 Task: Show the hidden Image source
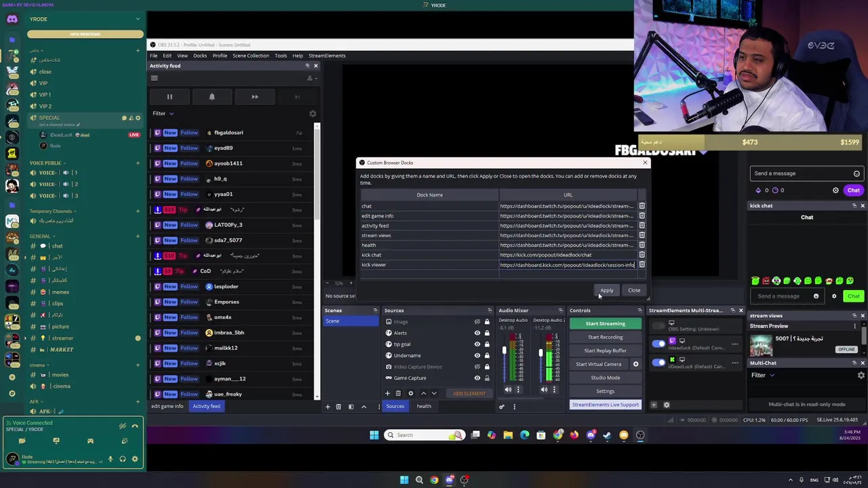(477, 322)
